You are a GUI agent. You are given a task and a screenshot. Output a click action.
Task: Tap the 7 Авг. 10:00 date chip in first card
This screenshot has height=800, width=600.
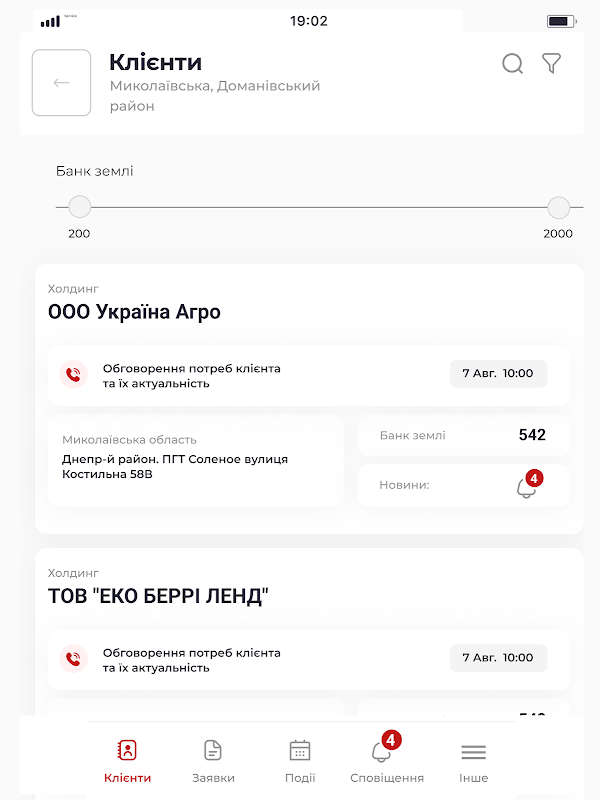click(x=498, y=373)
